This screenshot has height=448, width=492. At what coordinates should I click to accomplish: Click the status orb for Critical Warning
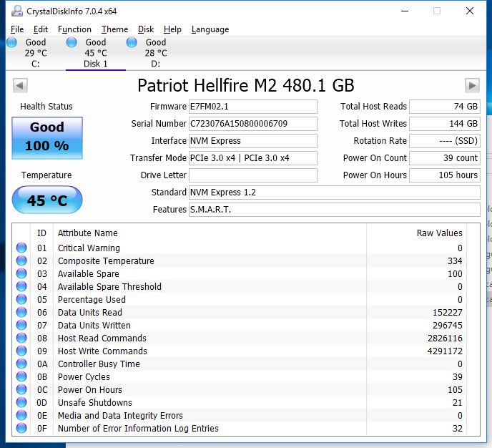click(x=21, y=248)
